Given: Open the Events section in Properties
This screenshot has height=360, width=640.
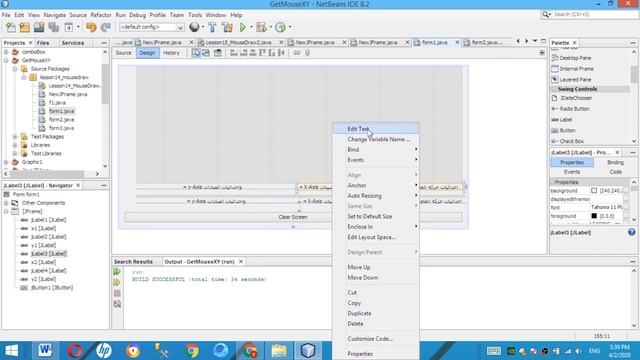Looking at the screenshot, I should click(572, 172).
